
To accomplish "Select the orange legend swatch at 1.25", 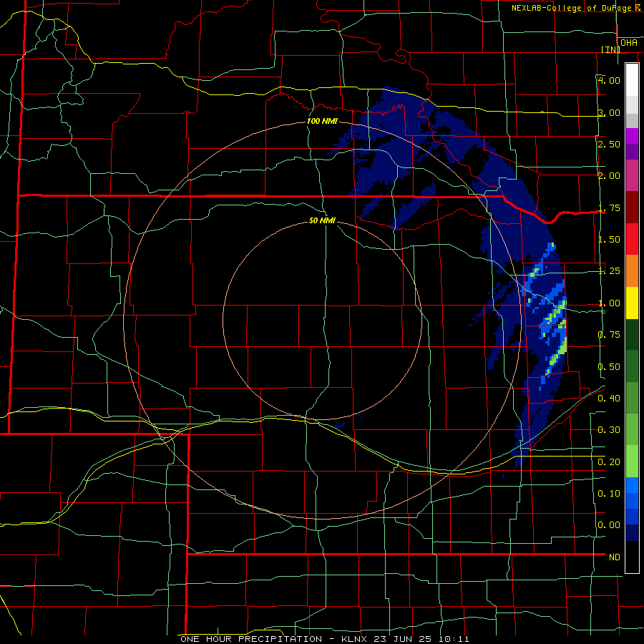I will point(632,271).
